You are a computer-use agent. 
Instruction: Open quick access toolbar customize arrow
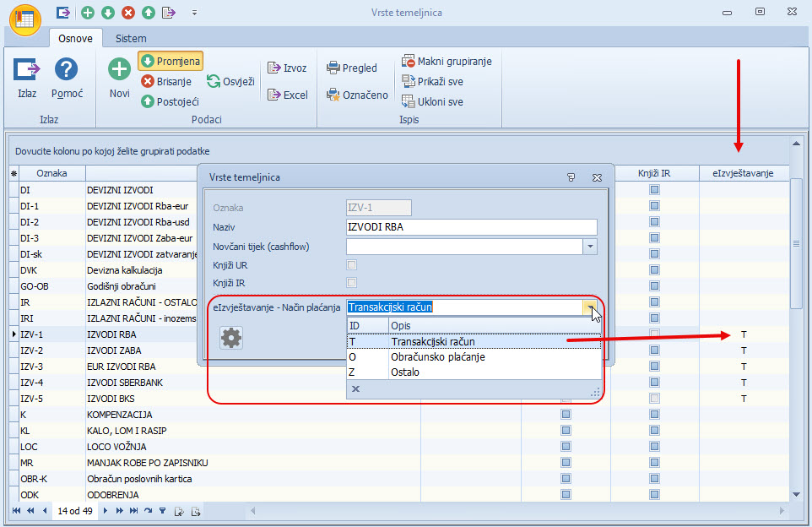pyautogui.click(x=194, y=13)
